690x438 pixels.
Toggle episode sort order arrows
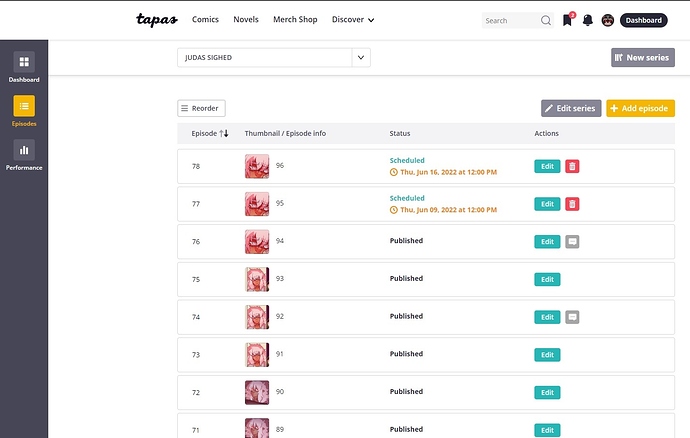click(x=224, y=133)
